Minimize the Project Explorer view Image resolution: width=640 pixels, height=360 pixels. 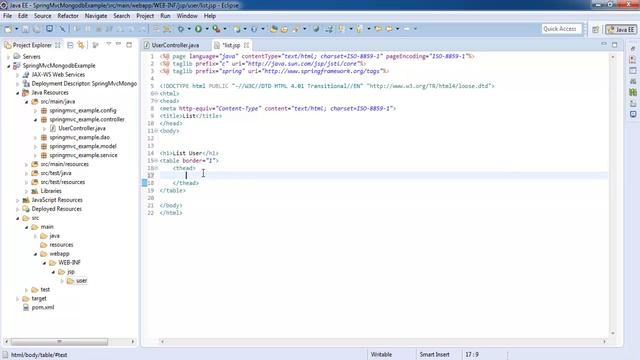click(x=118, y=44)
